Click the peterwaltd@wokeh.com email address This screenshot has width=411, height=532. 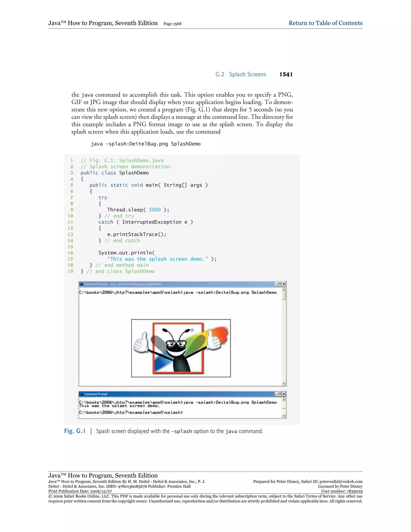pyautogui.click(x=341, y=482)
